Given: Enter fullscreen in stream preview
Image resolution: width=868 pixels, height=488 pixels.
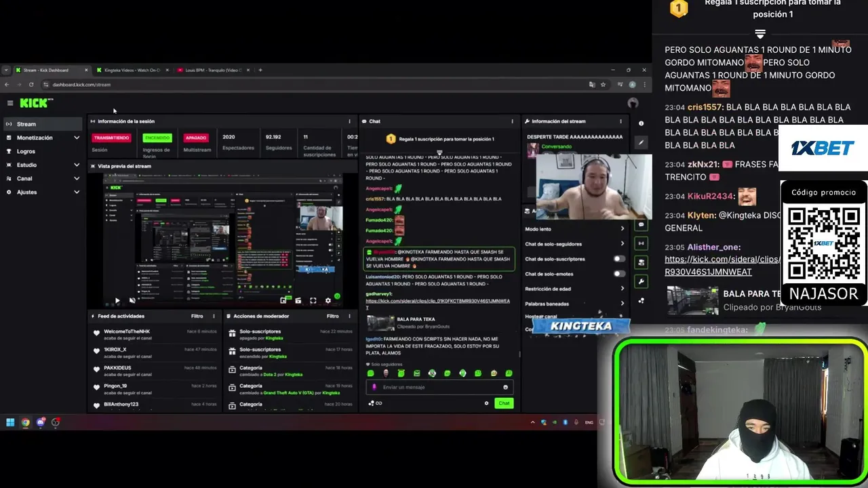Looking at the screenshot, I should 313,300.
